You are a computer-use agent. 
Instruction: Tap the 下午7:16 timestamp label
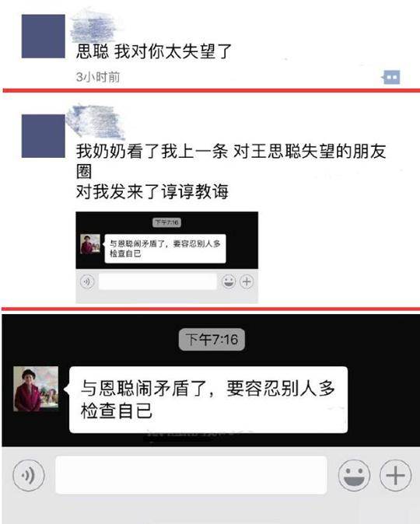point(212,340)
